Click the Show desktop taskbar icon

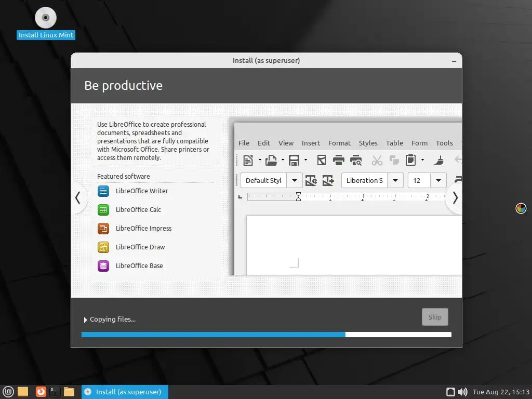coord(23,392)
